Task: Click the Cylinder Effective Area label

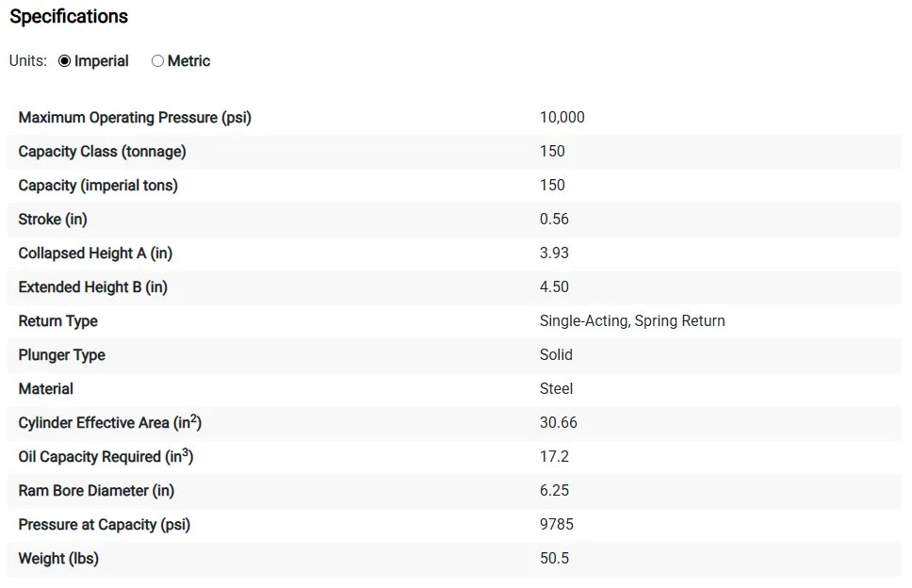Action: 109,423
